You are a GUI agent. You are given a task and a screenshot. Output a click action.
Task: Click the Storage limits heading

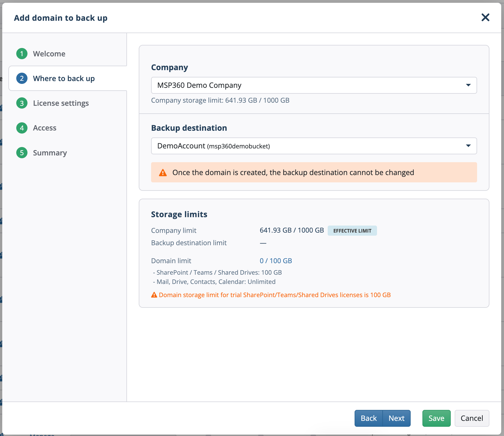click(179, 214)
